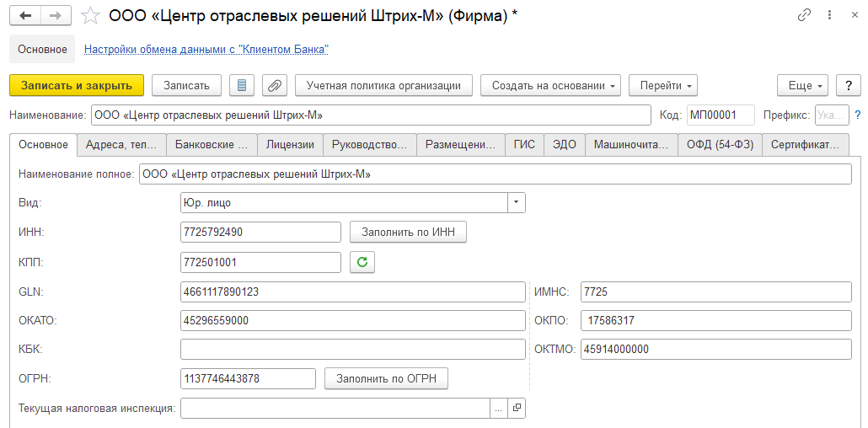This screenshot has height=428, width=868.
Task: Switch to the Лицензии tab
Action: 290,144
